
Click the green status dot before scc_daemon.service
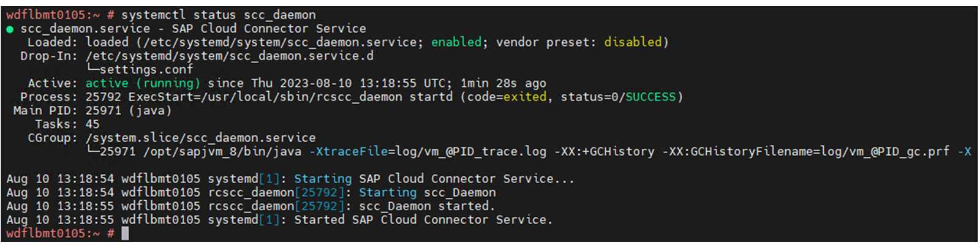point(10,29)
